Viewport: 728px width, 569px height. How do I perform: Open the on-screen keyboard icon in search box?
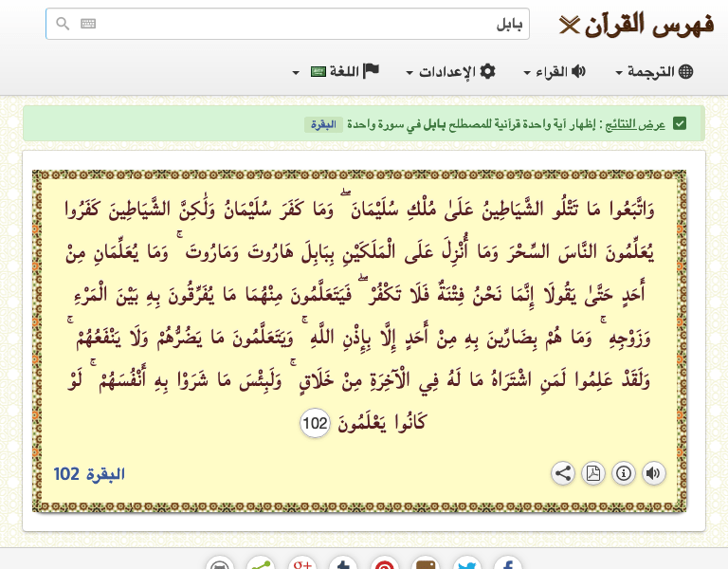(88, 23)
